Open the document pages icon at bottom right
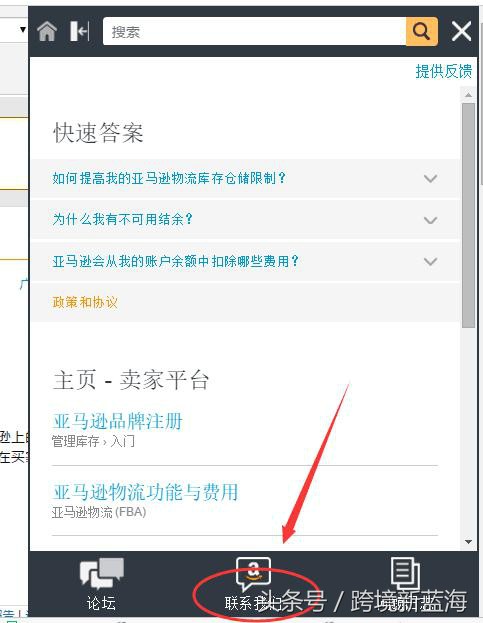Viewport: 483px width, 623px height. [x=405, y=573]
